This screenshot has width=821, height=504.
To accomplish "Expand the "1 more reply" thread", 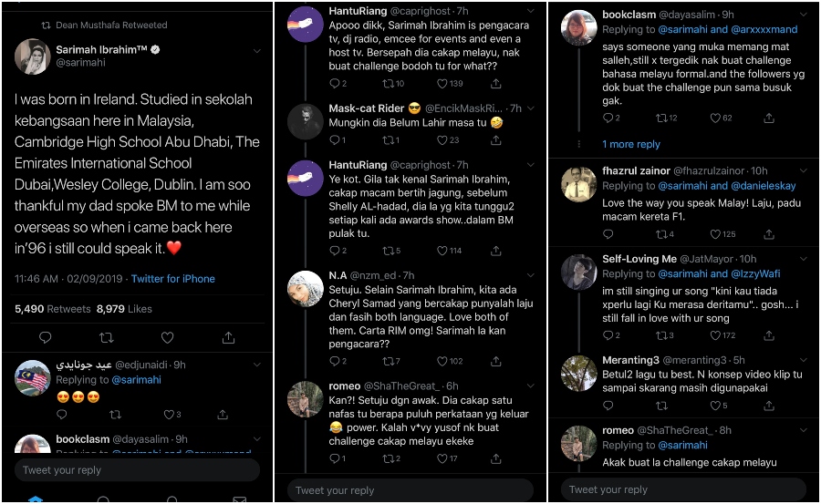I will pyautogui.click(x=631, y=144).
